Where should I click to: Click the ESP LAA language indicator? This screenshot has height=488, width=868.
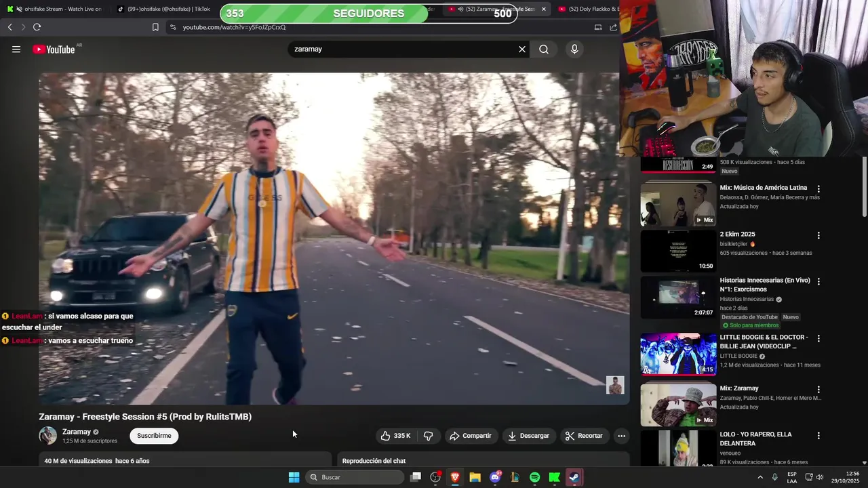792,477
